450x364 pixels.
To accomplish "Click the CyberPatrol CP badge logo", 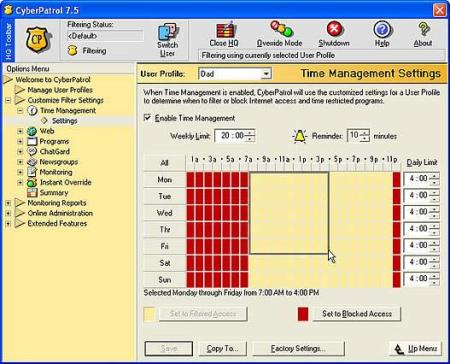I will pyautogui.click(x=38, y=40).
